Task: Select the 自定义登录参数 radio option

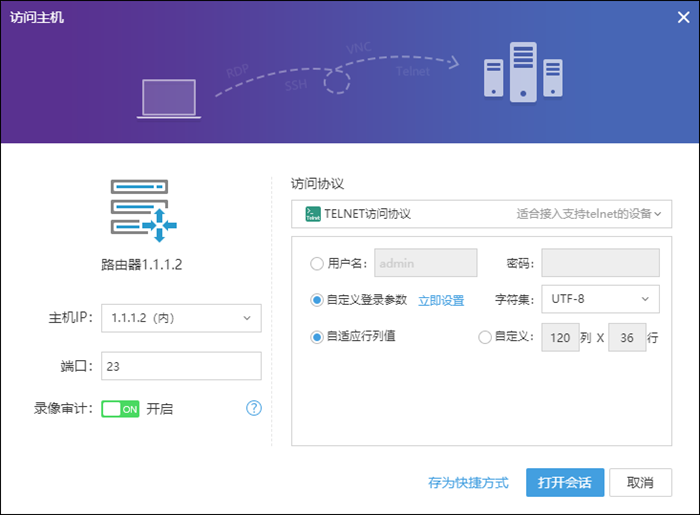Action: (x=317, y=300)
